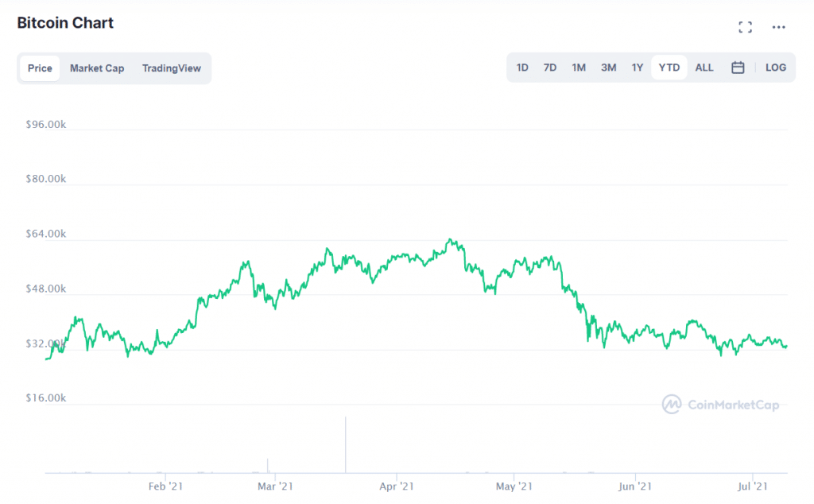This screenshot has width=814, height=504.
Task: Click the $64.00k price axis label
Action: 45,234
